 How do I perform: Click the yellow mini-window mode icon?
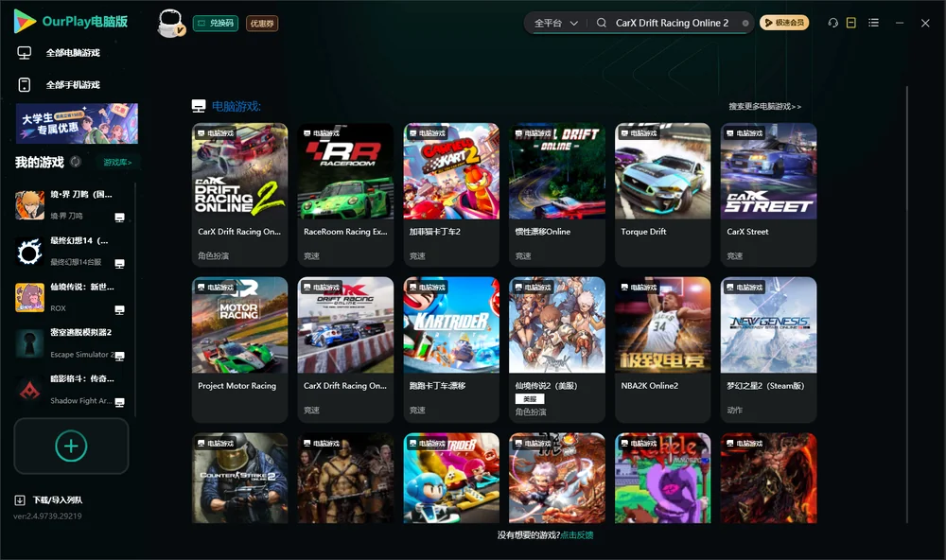point(851,23)
